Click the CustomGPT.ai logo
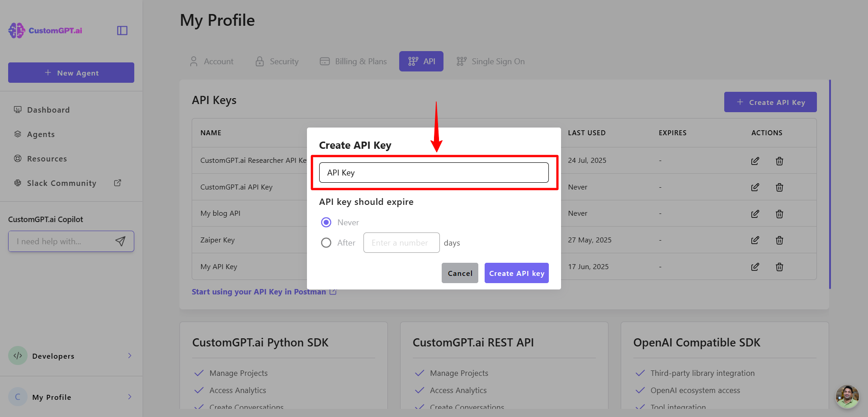Screen dimensions: 868x417 [45, 30]
